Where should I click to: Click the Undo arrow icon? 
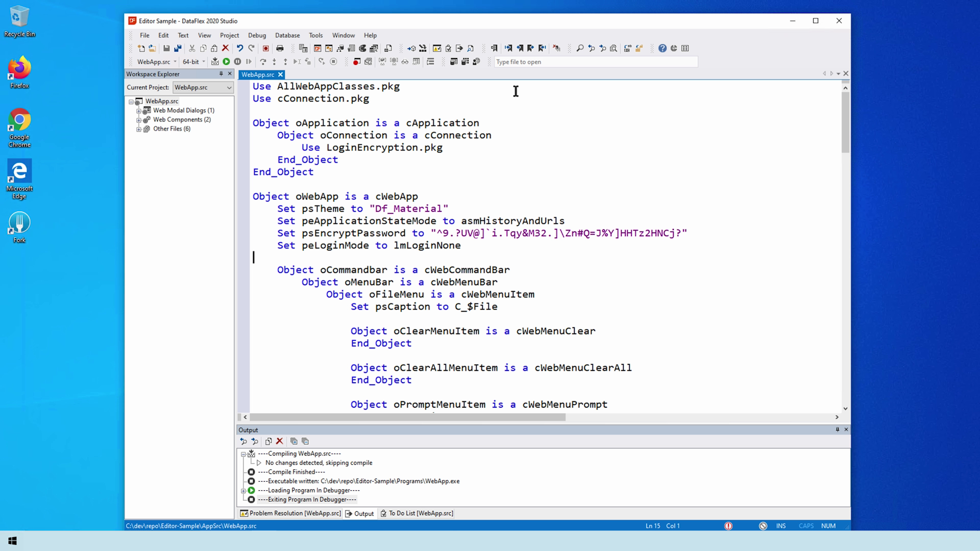(x=239, y=48)
